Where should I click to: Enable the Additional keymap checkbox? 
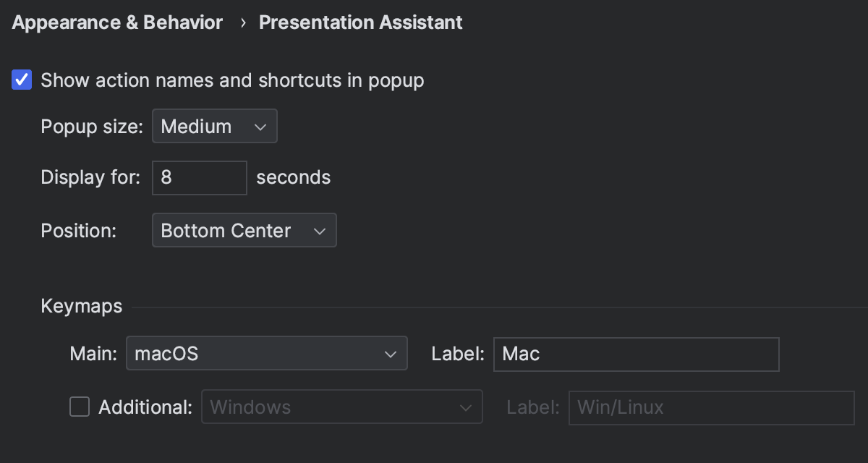[79, 407]
